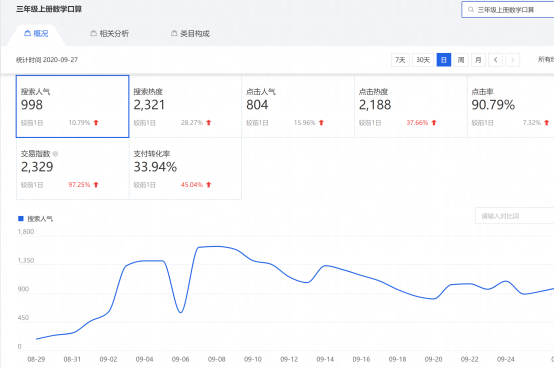Click the comparison keyword input field

pyautogui.click(x=514, y=216)
